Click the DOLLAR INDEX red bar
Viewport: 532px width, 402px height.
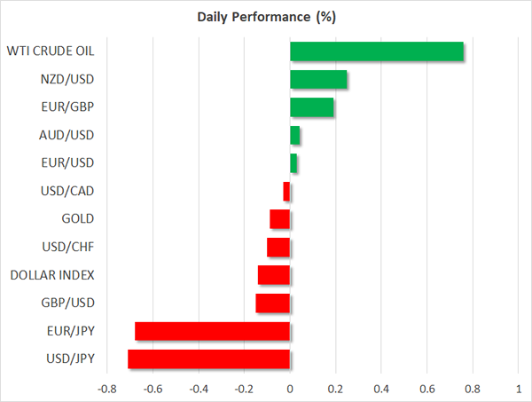click(x=274, y=275)
